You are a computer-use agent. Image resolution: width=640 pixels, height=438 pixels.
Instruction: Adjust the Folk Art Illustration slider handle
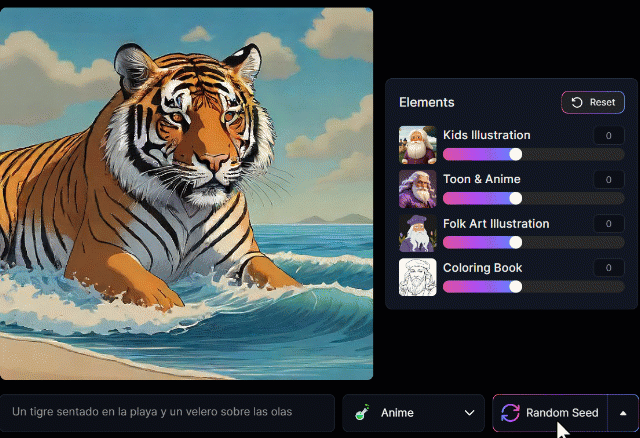[516, 242]
